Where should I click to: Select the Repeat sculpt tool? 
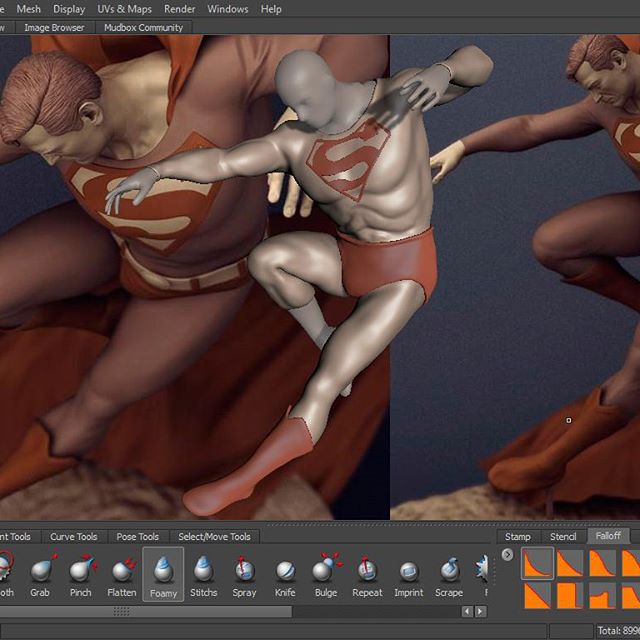click(367, 572)
